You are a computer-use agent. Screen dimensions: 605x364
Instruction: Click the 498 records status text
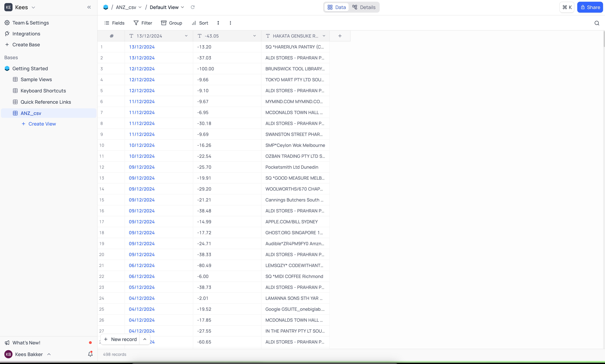click(x=114, y=354)
